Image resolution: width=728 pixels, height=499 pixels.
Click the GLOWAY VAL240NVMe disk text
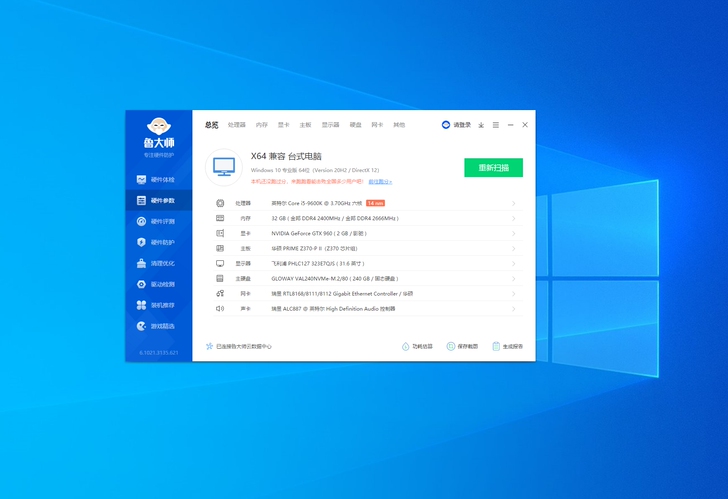pyautogui.click(x=335, y=279)
